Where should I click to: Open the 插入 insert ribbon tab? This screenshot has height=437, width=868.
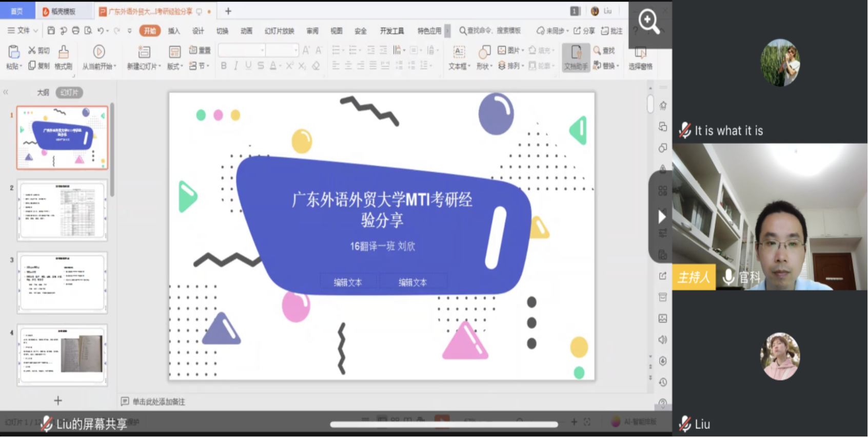(174, 31)
